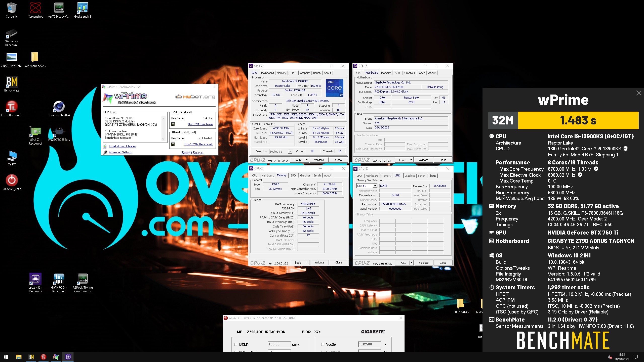Expand Tools dropdown arrow in CPU-Z SPD window

[x=411, y=263]
